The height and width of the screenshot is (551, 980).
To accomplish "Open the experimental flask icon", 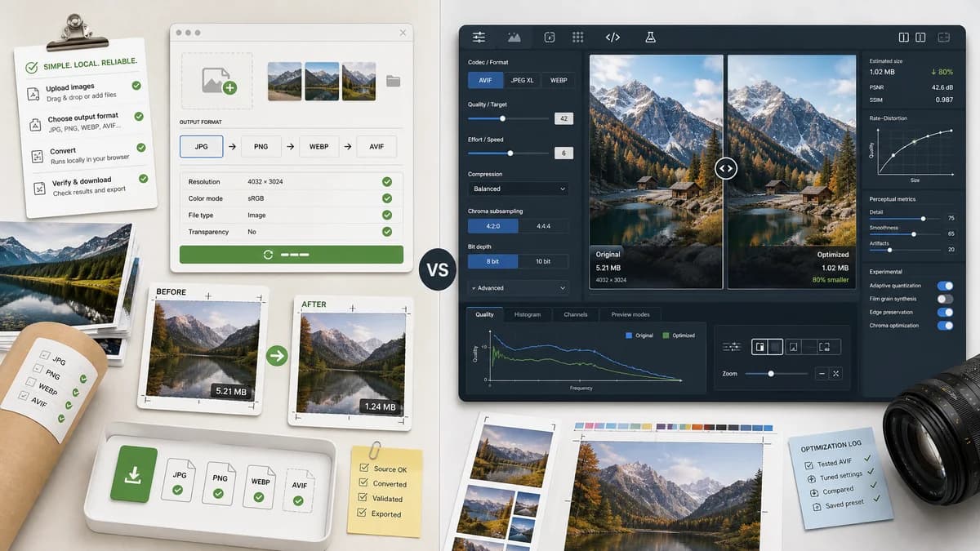I will point(651,37).
